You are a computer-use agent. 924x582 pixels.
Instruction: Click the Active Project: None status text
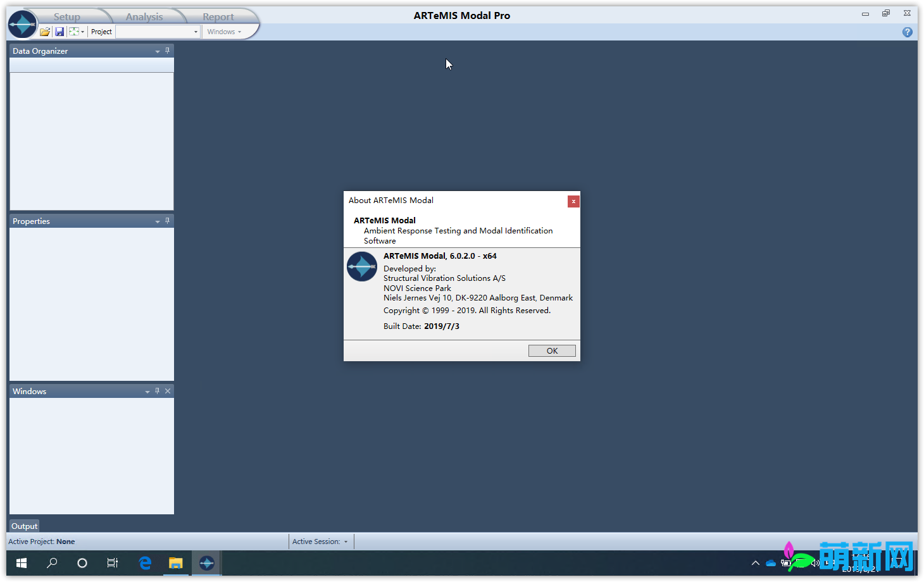point(42,542)
